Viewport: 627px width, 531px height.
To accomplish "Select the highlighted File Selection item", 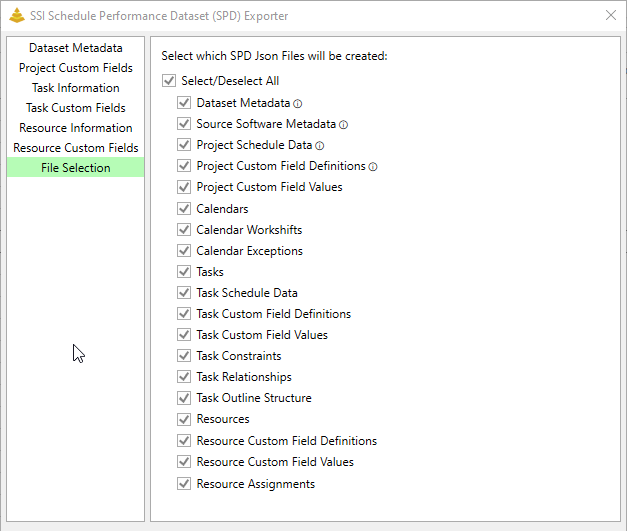I will click(x=76, y=168).
